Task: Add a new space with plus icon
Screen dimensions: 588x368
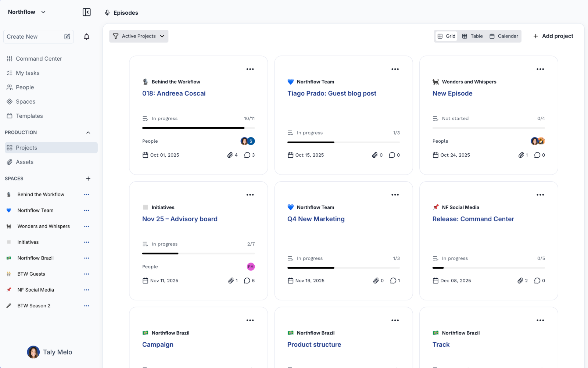Action: [x=88, y=179]
